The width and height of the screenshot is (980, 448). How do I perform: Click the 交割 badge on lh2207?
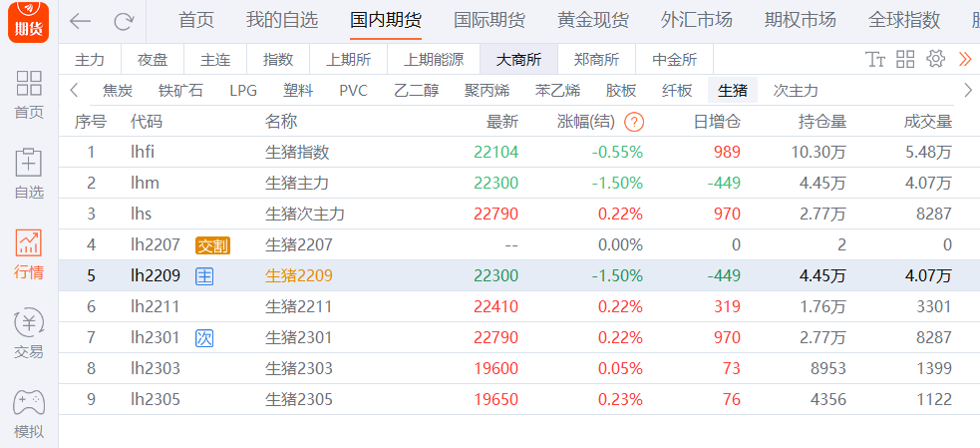pyautogui.click(x=212, y=245)
